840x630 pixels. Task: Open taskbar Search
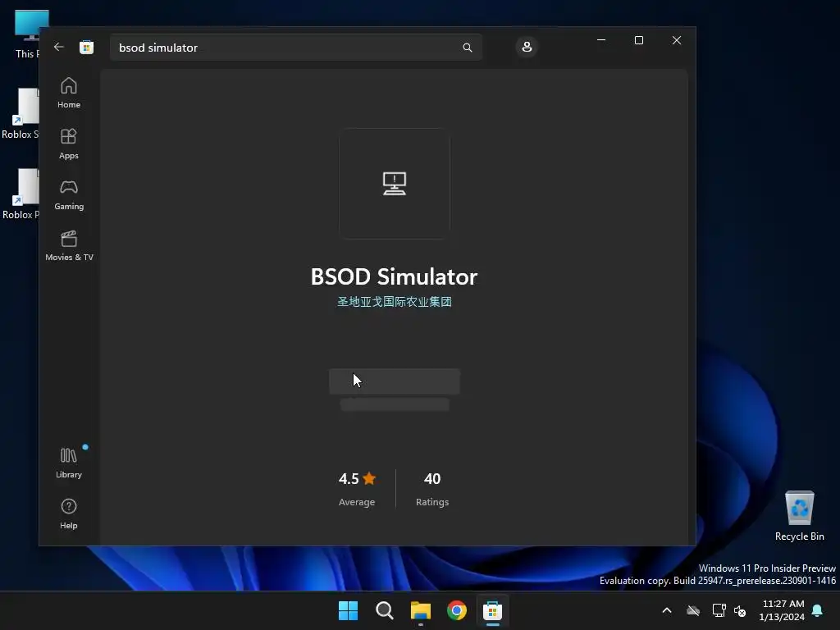tap(384, 610)
